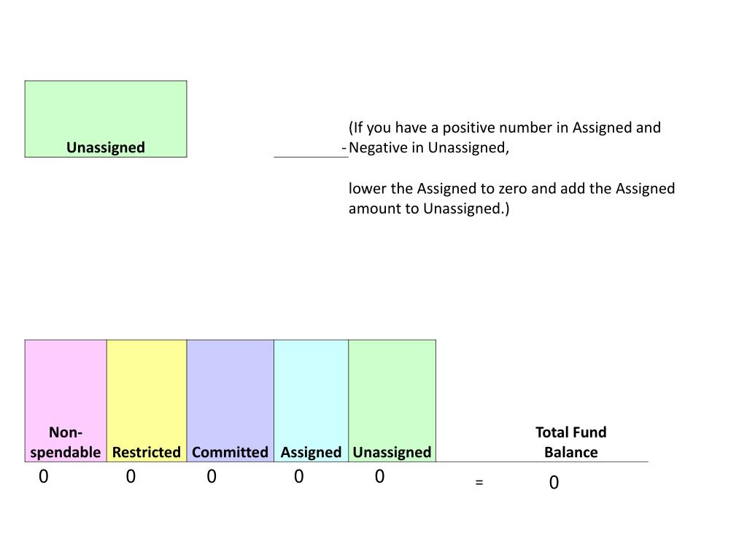Click the 'lower the Assigned to zero' instruction

pos(511,189)
